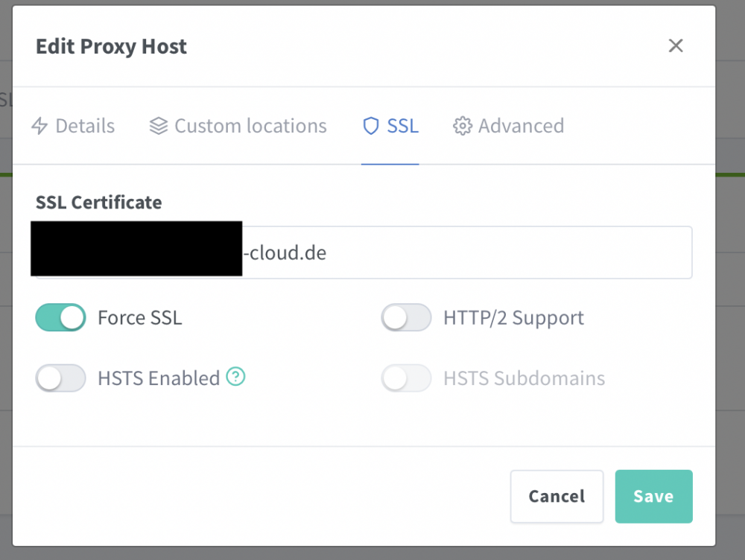This screenshot has height=560, width=745.
Task: Click the stacked layers Custom locations icon
Action: click(158, 126)
